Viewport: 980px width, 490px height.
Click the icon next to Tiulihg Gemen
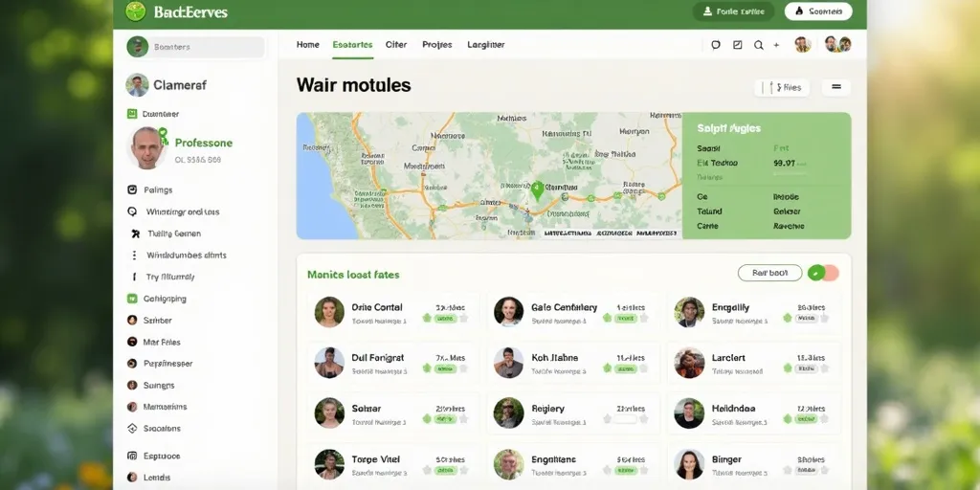pyautogui.click(x=134, y=234)
